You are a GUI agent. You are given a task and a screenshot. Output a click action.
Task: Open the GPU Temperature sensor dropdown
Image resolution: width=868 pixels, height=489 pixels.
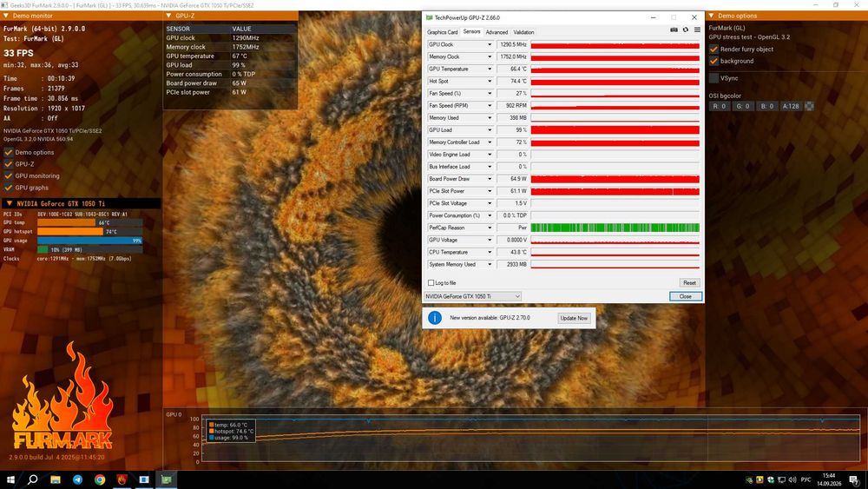(x=490, y=69)
